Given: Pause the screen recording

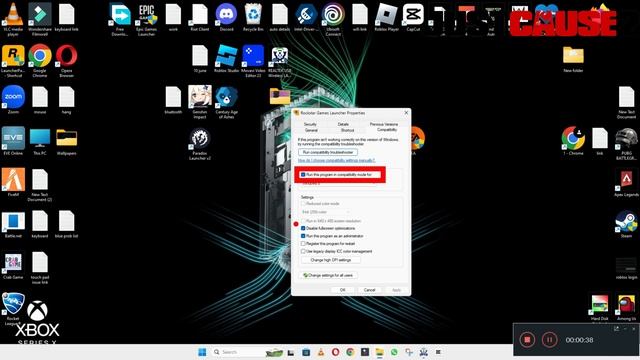Looking at the screenshot, I should [x=549, y=340].
